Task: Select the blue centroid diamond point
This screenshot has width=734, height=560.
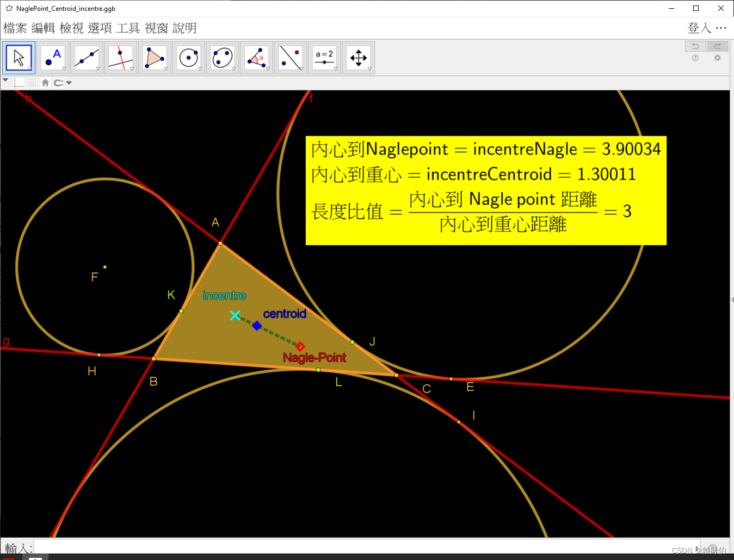Action: tap(257, 326)
